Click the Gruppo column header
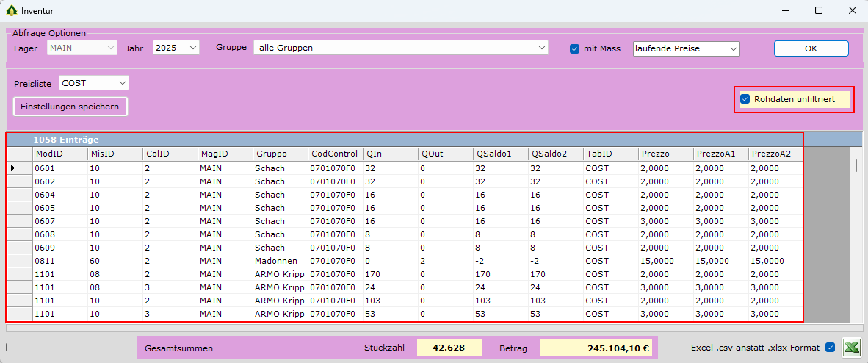The image size is (868, 363). (279, 154)
